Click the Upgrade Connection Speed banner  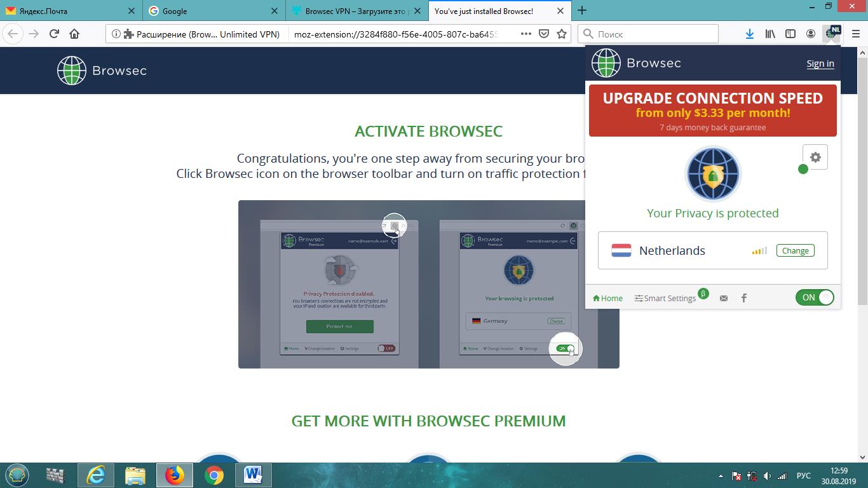[x=713, y=111]
